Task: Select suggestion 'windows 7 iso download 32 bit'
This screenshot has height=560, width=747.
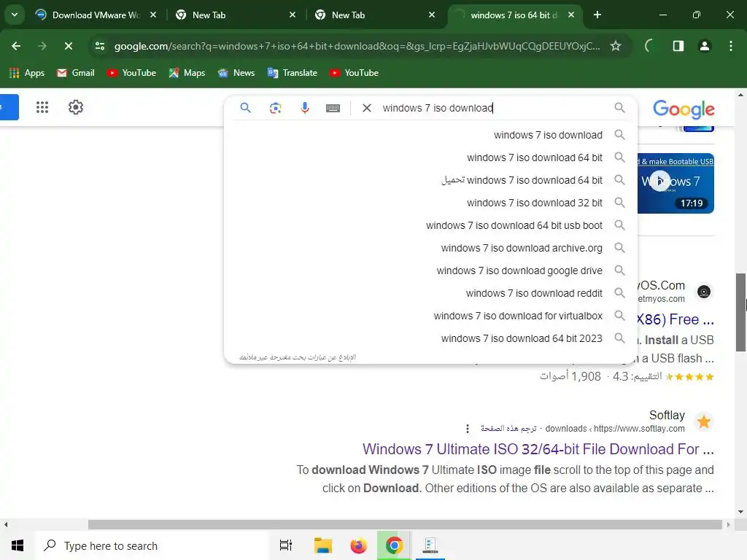Action: pos(430,203)
